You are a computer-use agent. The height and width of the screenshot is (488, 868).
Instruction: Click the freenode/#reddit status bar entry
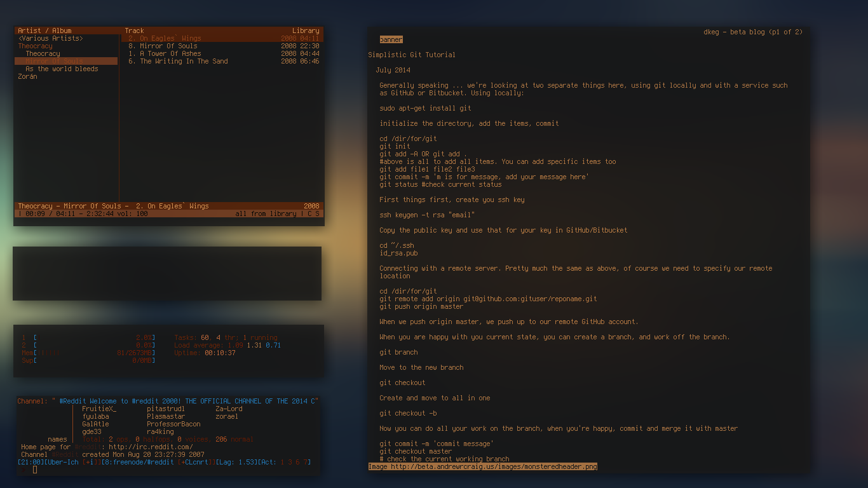139,462
